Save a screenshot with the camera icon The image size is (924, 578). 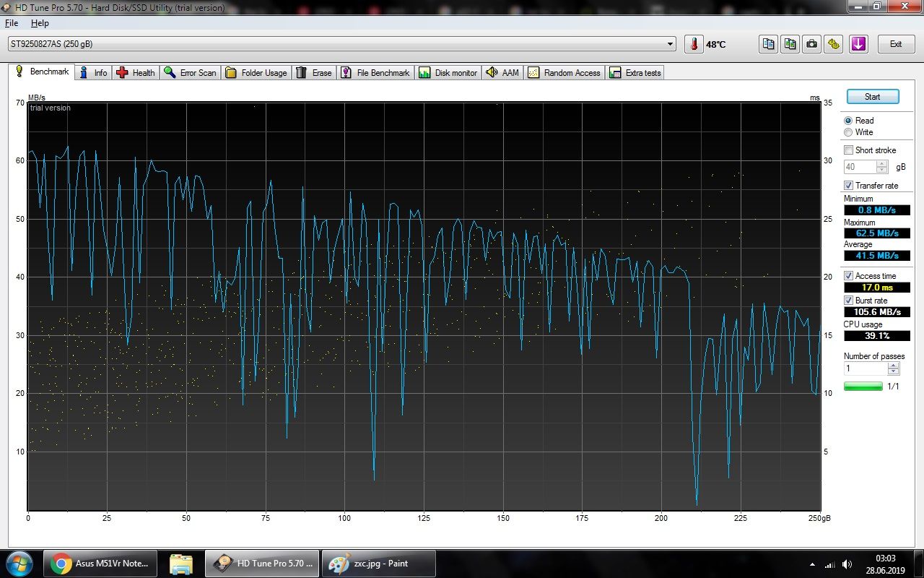pyautogui.click(x=812, y=44)
